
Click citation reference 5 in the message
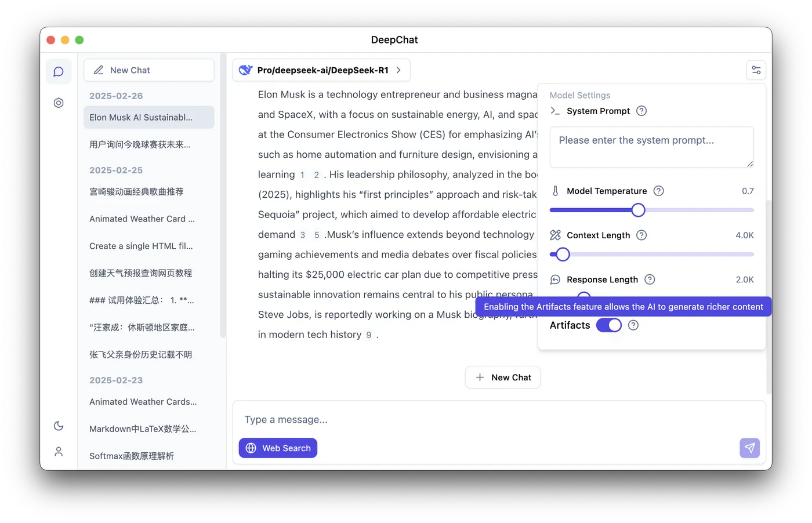(317, 235)
